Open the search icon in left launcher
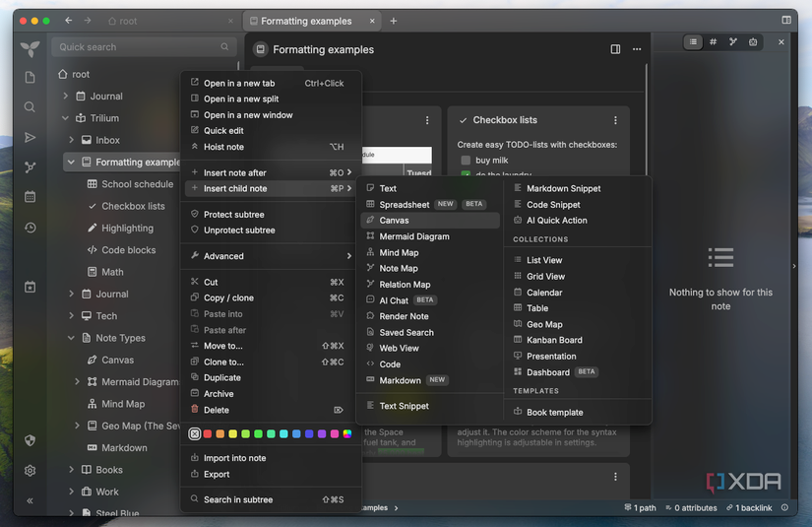 tap(31, 107)
